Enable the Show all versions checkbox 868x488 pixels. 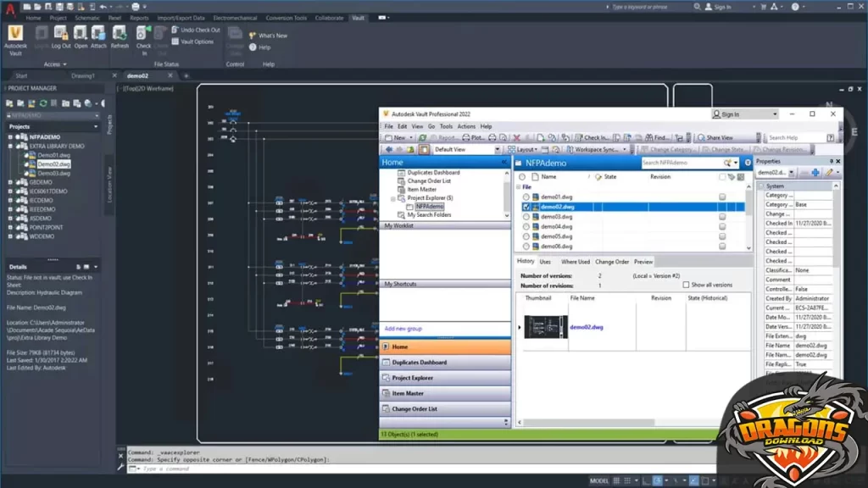[687, 286]
